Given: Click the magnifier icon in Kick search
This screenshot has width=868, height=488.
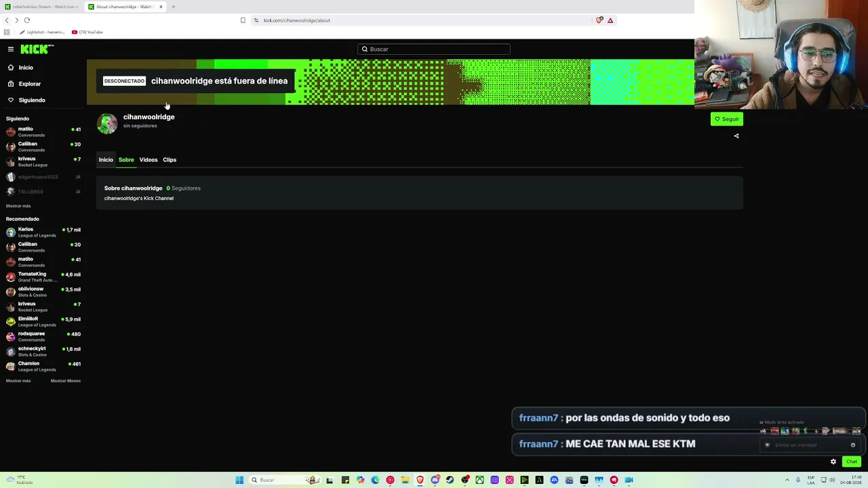Looking at the screenshot, I should [364, 49].
